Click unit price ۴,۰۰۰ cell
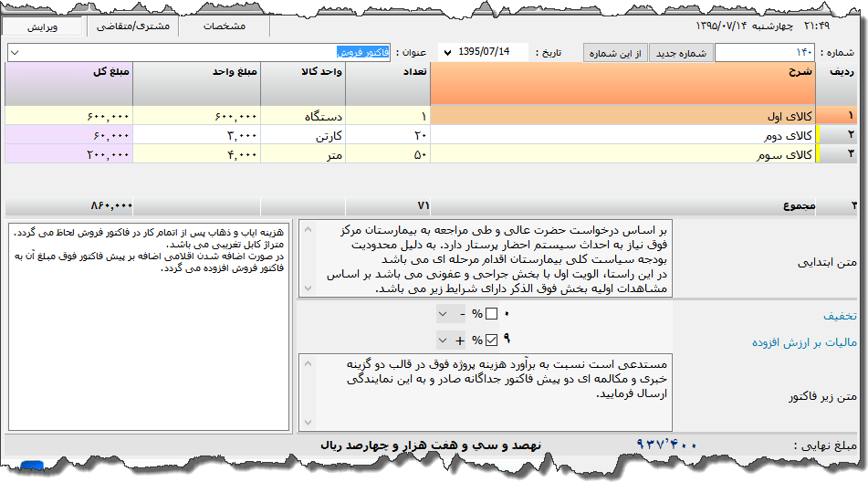Viewport: 868px width, 482px height. [x=196, y=154]
